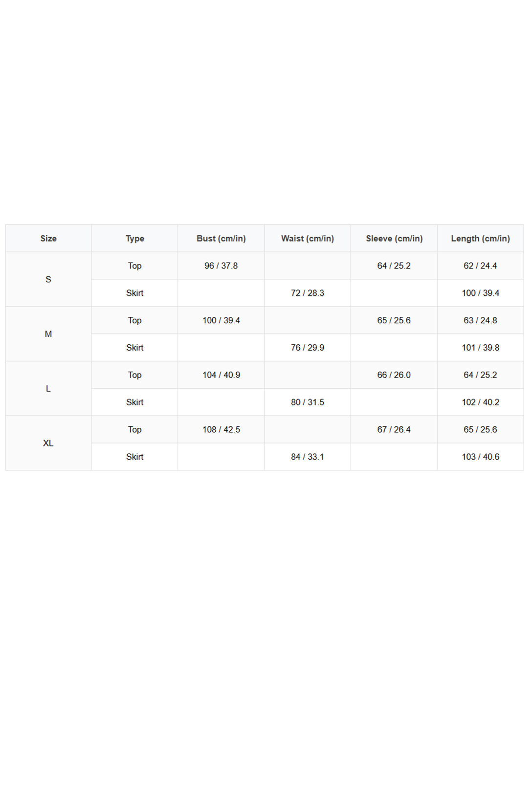The image size is (532, 798).
Task: Click length value 103 / 40.6
Action: [x=480, y=457]
